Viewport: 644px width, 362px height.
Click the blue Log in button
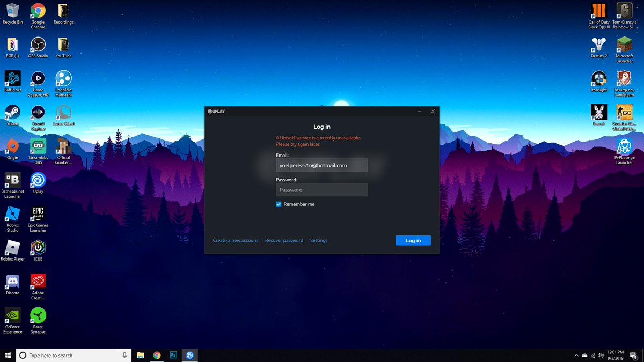coord(413,240)
